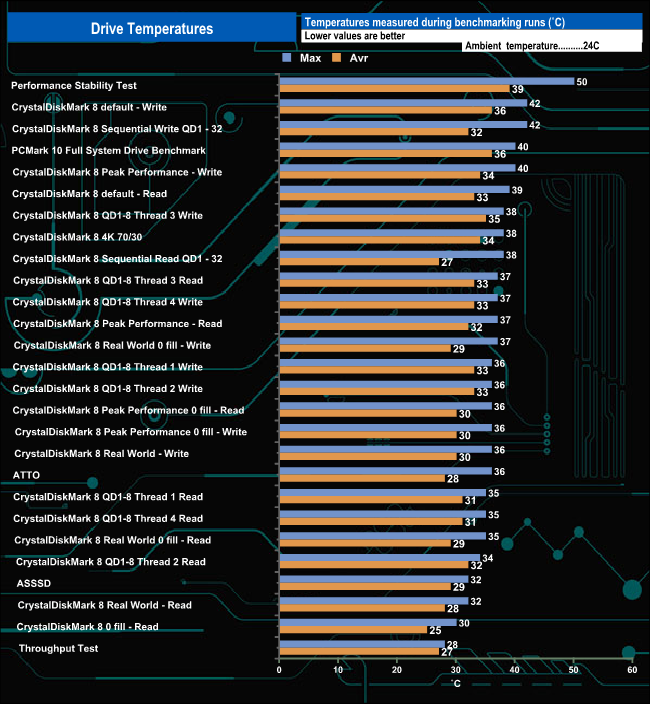Click PCMark 10 Full System Drive Benchmark

point(109,150)
